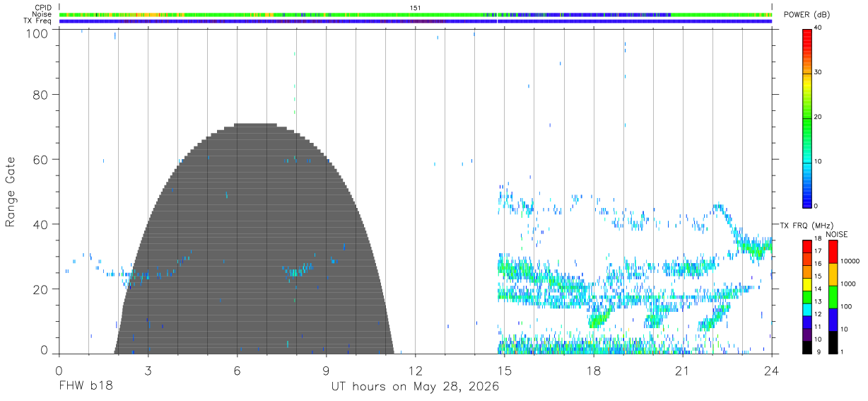The image size is (868, 401).
Task: Pick the red top of POWER colorbar
Action: tap(807, 35)
